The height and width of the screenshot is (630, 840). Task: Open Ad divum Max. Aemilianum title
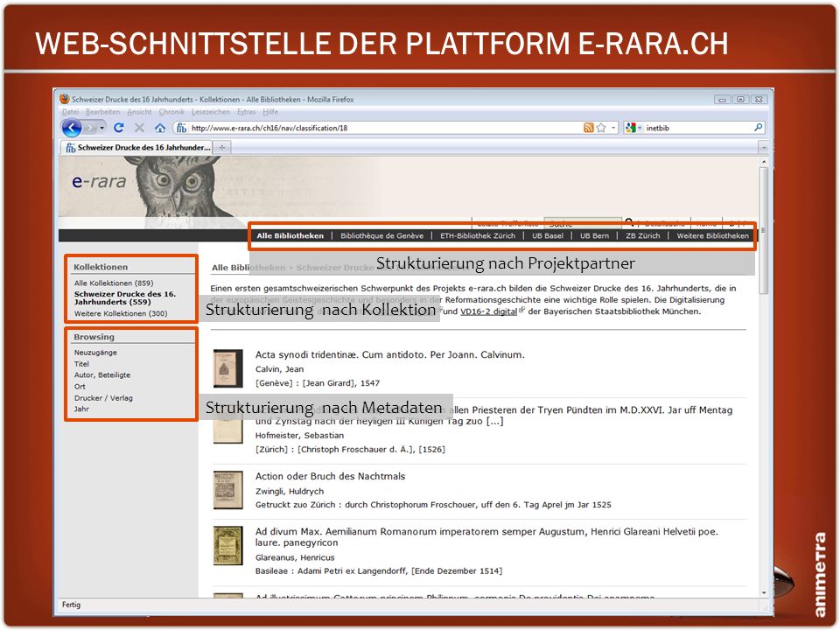(x=486, y=536)
